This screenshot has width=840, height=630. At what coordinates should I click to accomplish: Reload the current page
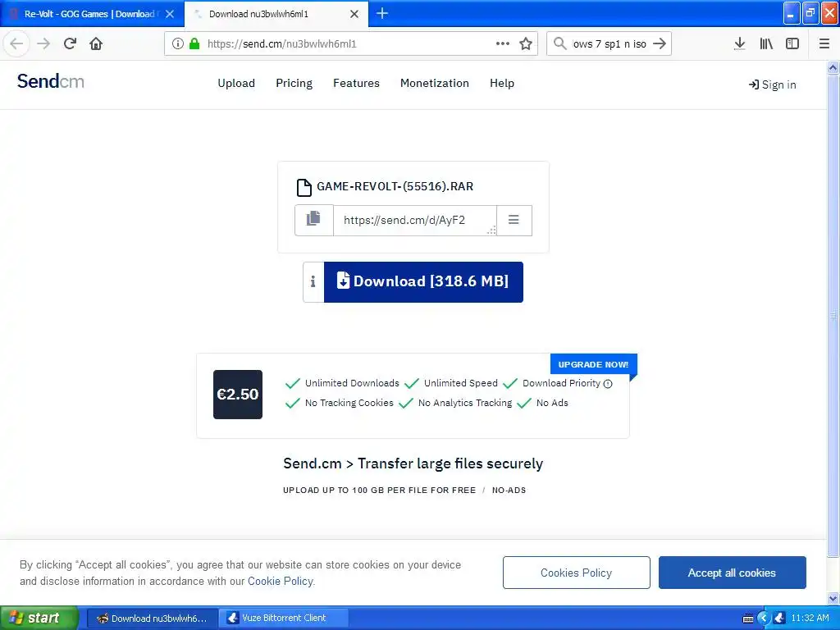[x=71, y=43]
